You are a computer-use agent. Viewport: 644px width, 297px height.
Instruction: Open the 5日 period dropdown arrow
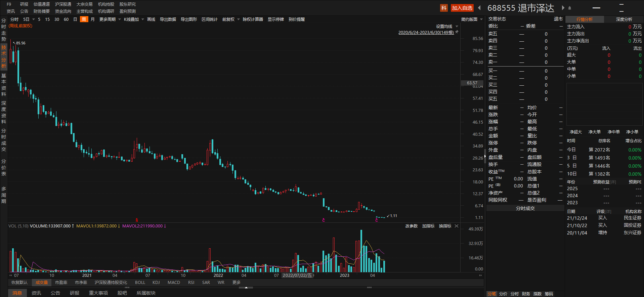point(34,19)
